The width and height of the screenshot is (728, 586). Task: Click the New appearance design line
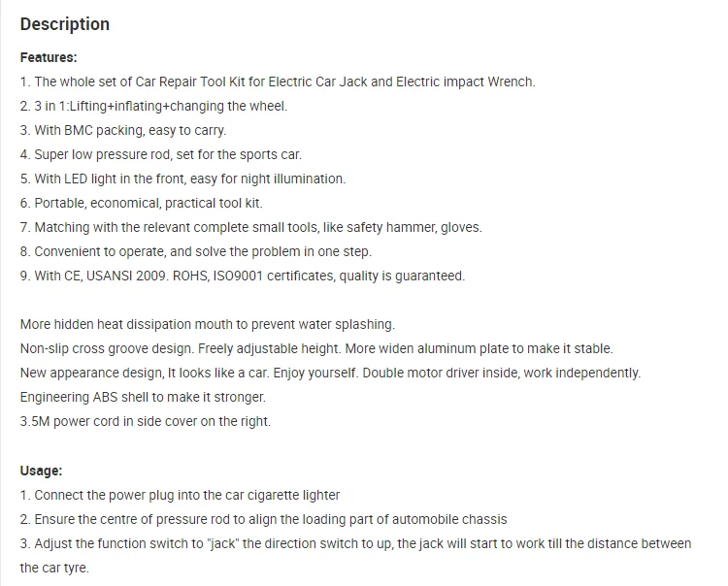point(330,374)
